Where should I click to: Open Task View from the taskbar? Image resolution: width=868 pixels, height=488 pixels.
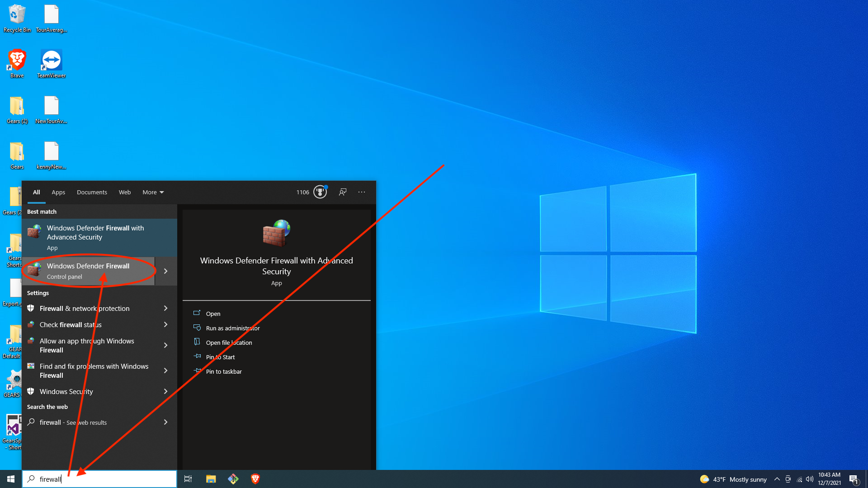[x=188, y=479]
